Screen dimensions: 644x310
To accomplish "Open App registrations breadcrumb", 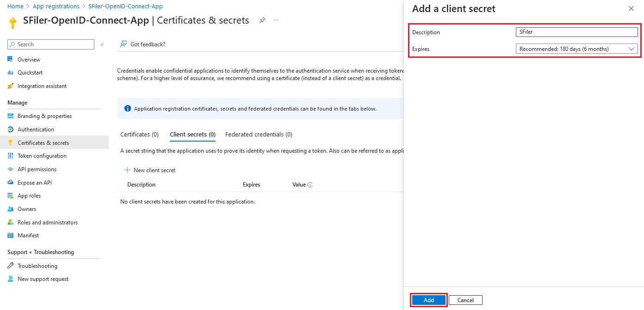I will tap(56, 6).
